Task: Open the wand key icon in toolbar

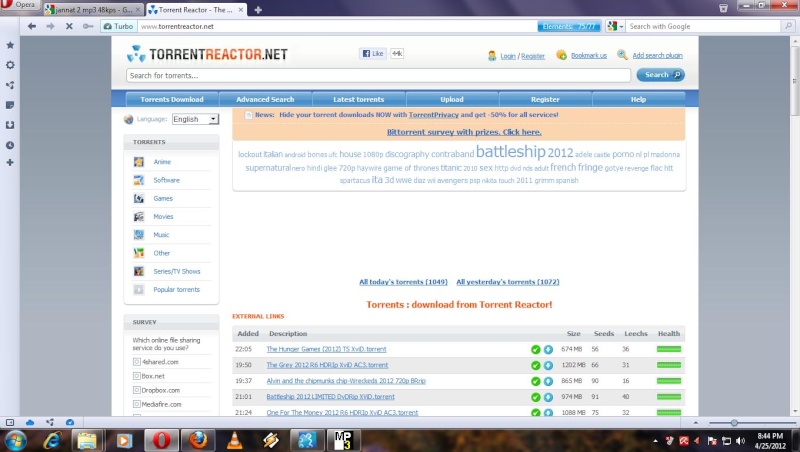Action: click(88, 26)
